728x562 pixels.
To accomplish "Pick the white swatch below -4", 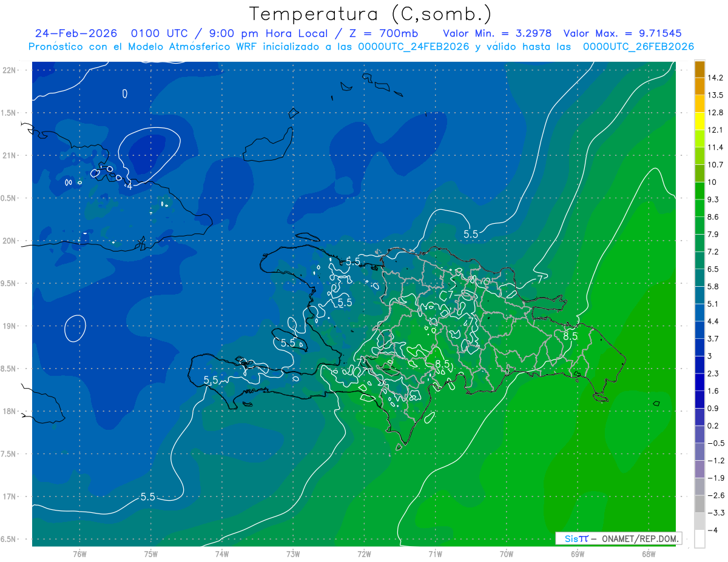I will point(699,539).
